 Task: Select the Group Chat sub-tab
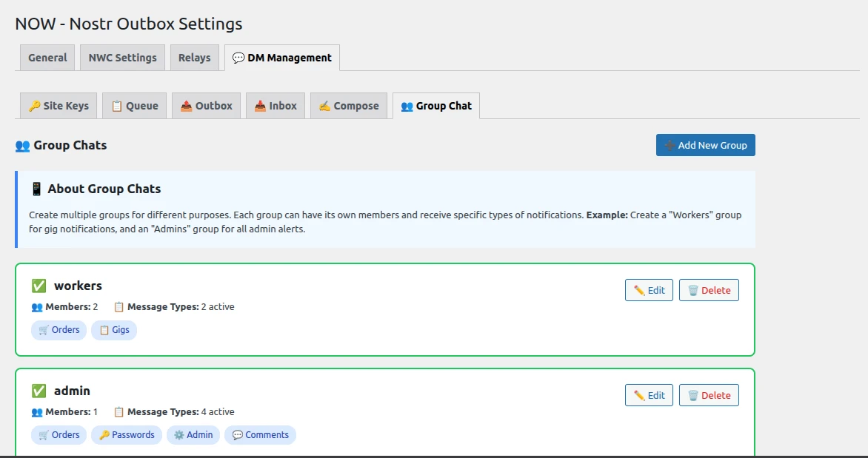coord(436,106)
